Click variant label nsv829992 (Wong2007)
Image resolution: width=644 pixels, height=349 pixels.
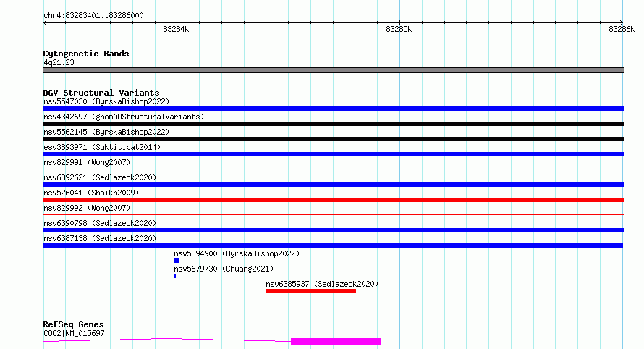click(x=87, y=208)
